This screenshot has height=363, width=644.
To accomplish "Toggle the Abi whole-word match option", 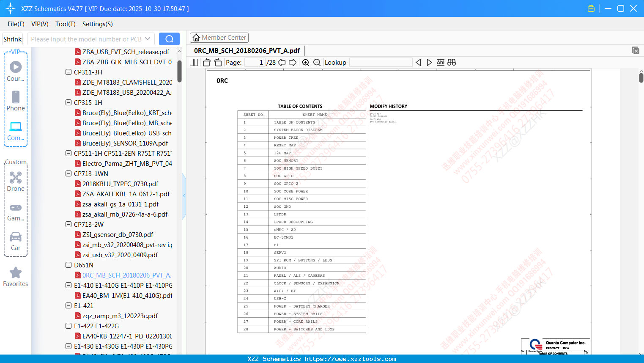I will pyautogui.click(x=440, y=62).
